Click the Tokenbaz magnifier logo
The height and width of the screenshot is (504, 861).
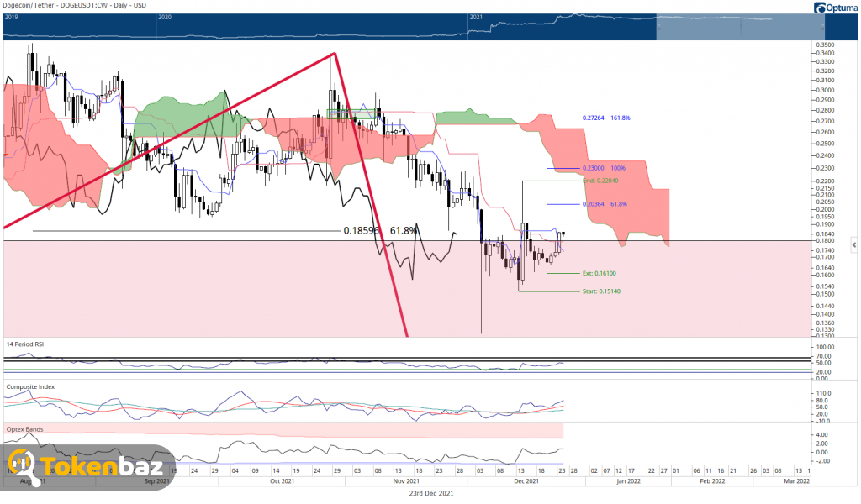pyautogui.click(x=24, y=466)
